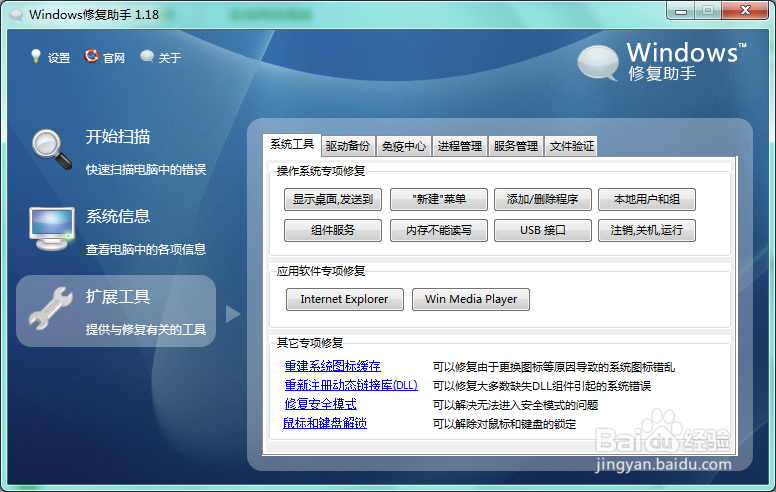
Task: Click description 可以修复大多数缺失DLL组件引起的系统错误
Action: [542, 386]
